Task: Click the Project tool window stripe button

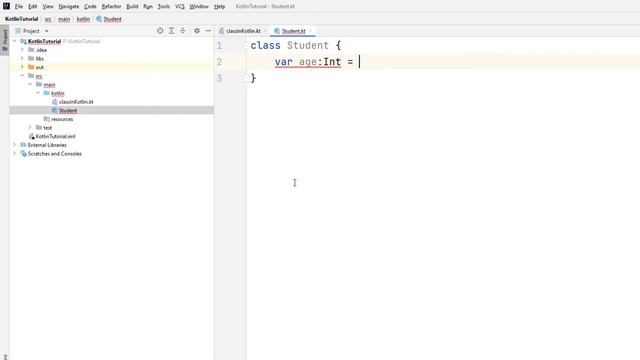Action: (x=4, y=40)
